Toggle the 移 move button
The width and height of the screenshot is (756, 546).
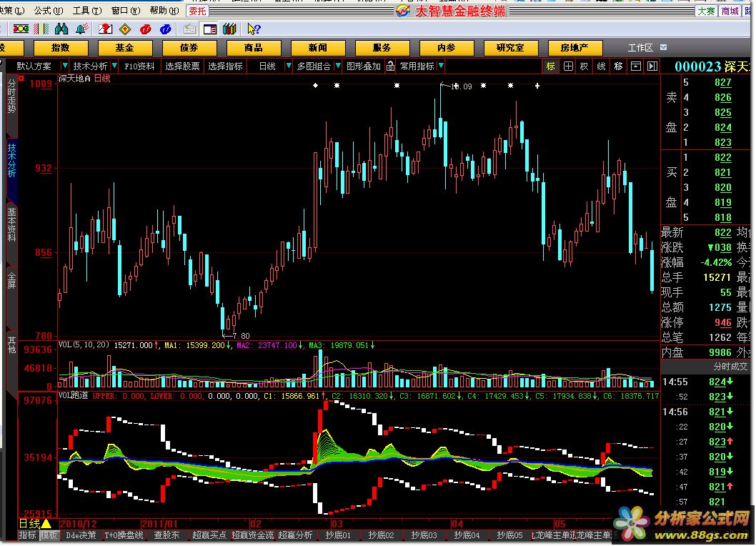click(x=618, y=66)
